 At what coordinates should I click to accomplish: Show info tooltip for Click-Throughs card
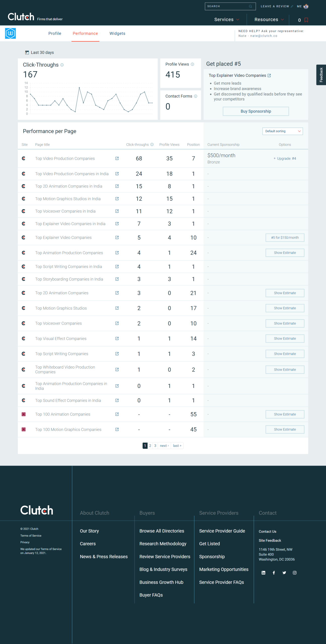(x=62, y=65)
